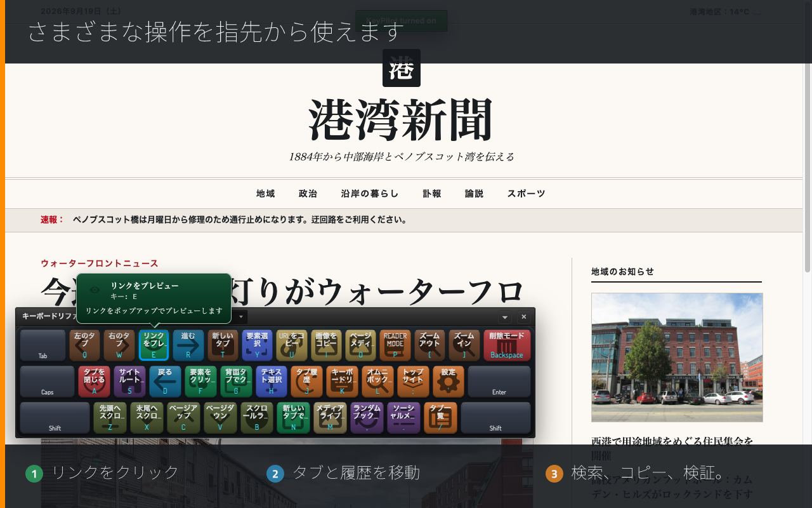Viewport: 812px width, 508px height.
Task: Click the 進む forward arrow (R) key
Action: (x=188, y=345)
